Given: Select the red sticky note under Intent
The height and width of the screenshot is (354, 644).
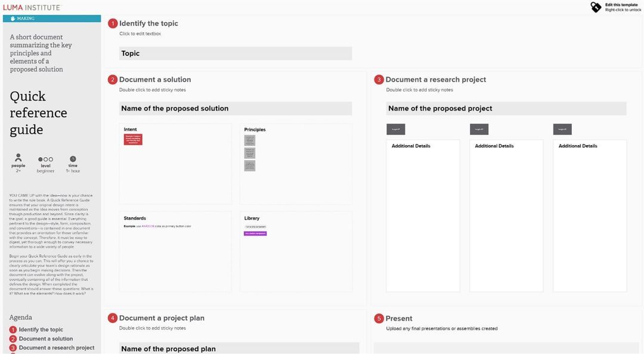Looking at the screenshot, I should [133, 139].
